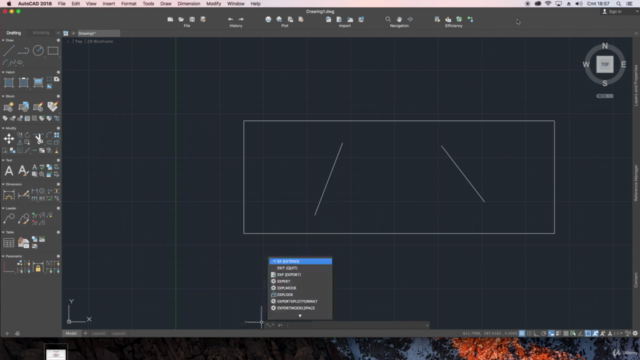The height and width of the screenshot is (360, 640).
Task: Switch to the Modeling tab
Action: point(41,33)
